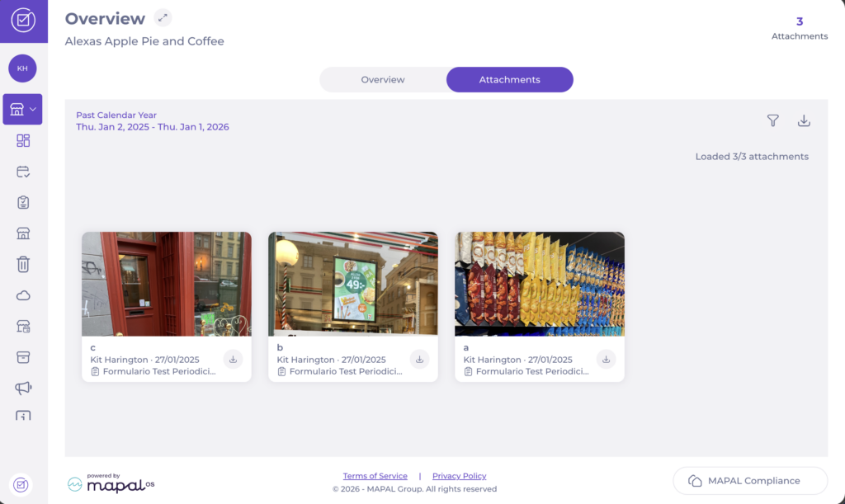This screenshot has width=845, height=504.
Task: Open the clipboard checklist icon in sidebar
Action: pyautogui.click(x=23, y=202)
